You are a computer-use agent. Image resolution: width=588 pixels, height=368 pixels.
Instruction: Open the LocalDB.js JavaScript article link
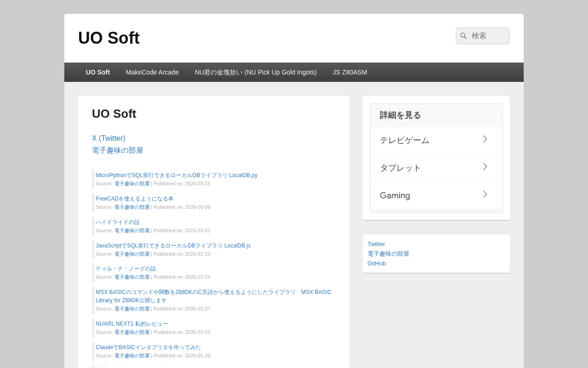pyautogui.click(x=173, y=246)
